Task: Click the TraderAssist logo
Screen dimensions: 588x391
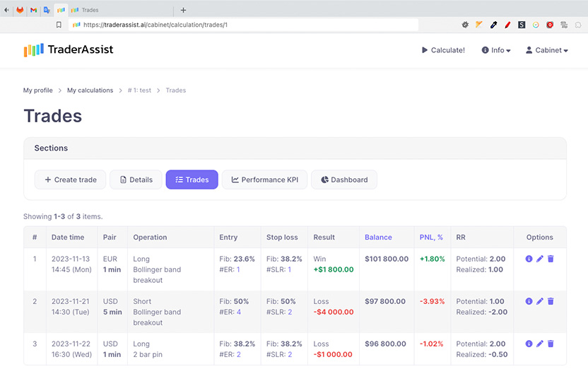Action: (x=69, y=50)
